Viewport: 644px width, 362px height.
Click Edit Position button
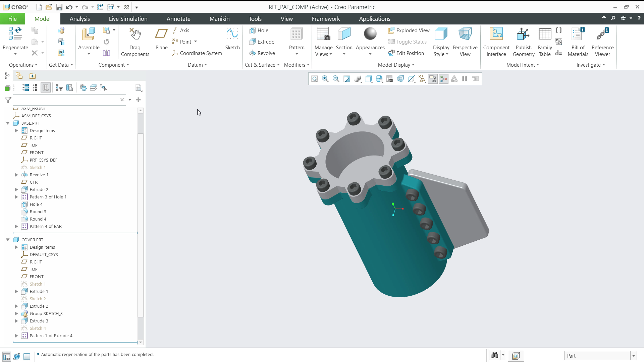pos(406,53)
